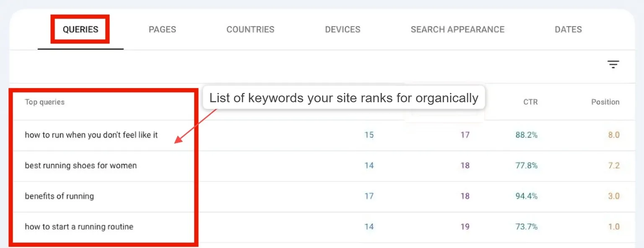Screen dimensions: 644x248
Task: Click the 94.4% CTR value
Action: 527,196
